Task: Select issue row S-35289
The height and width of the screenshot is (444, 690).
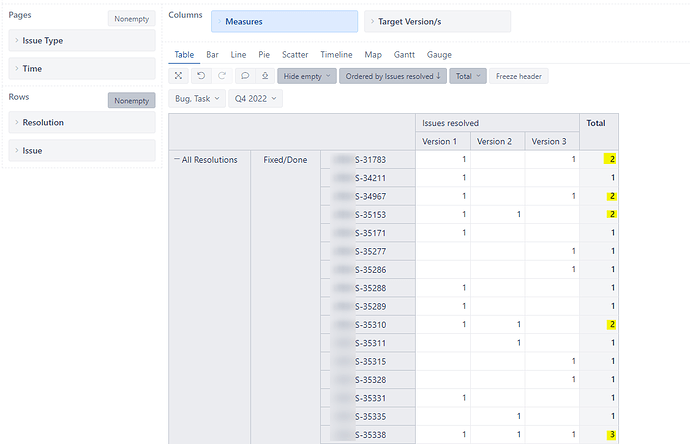Action: pos(368,306)
